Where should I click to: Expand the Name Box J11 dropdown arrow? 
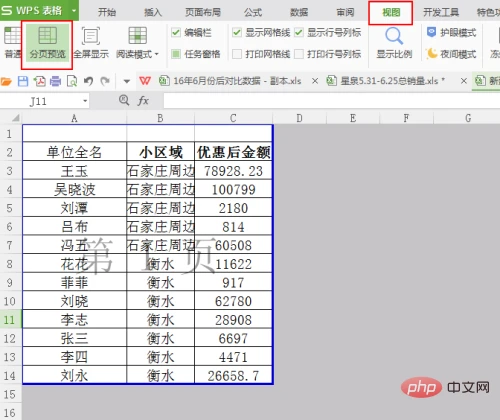point(85,101)
